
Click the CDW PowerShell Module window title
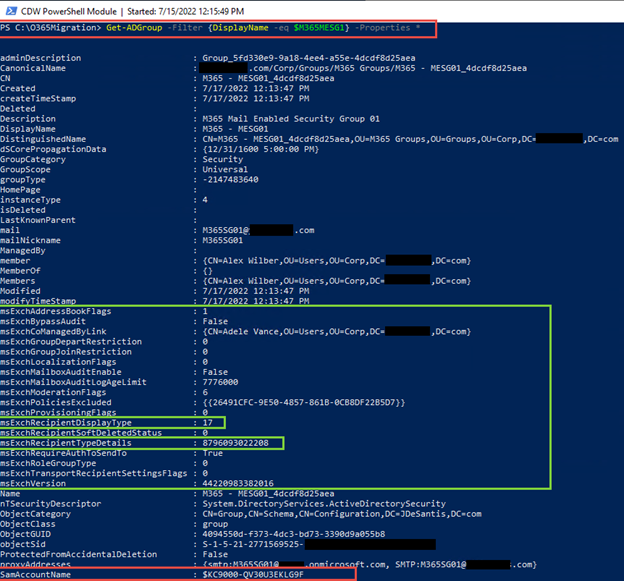coord(69,12)
